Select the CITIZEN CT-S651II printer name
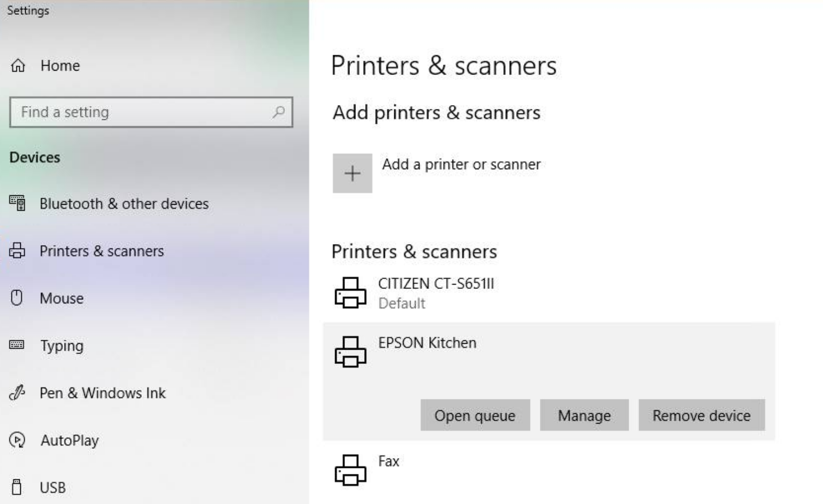823x504 pixels. click(x=436, y=283)
